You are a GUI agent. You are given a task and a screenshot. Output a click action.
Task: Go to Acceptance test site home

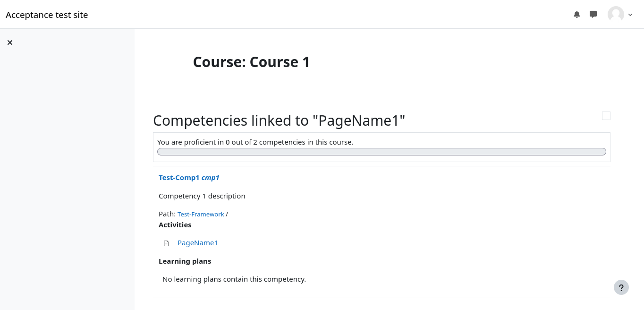tap(47, 15)
